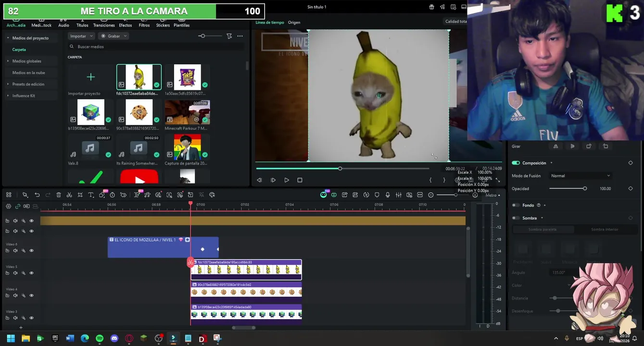Add a new track with the plus icon

21,327
